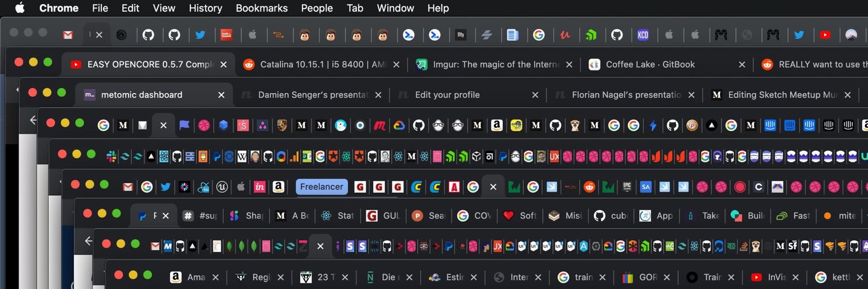
Task: Switch to the Epic Games icon tab
Action: point(627,186)
